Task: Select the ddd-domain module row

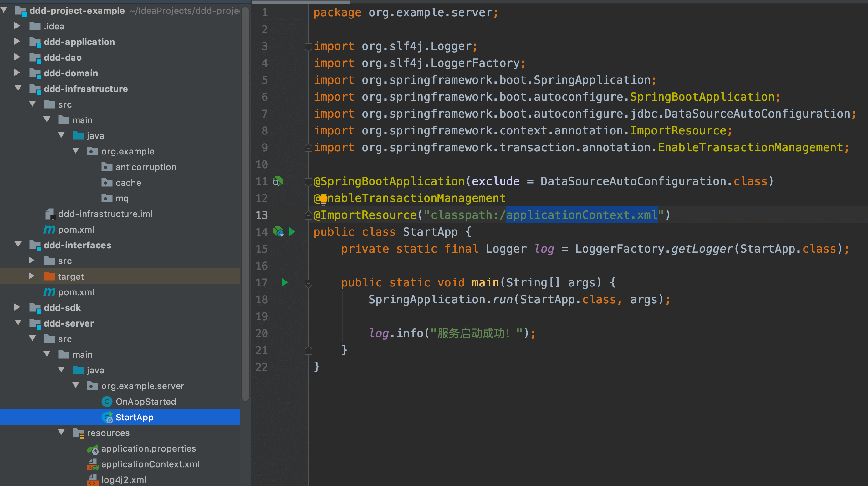Action: coord(120,73)
